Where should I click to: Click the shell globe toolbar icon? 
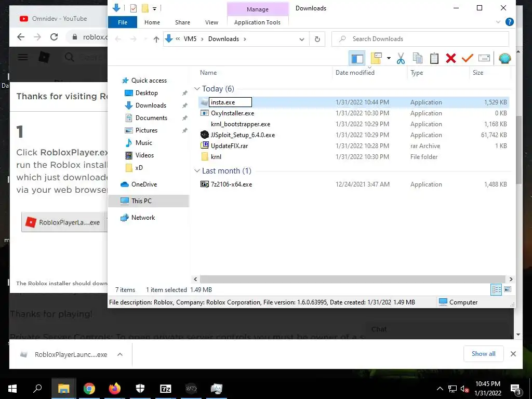[504, 58]
